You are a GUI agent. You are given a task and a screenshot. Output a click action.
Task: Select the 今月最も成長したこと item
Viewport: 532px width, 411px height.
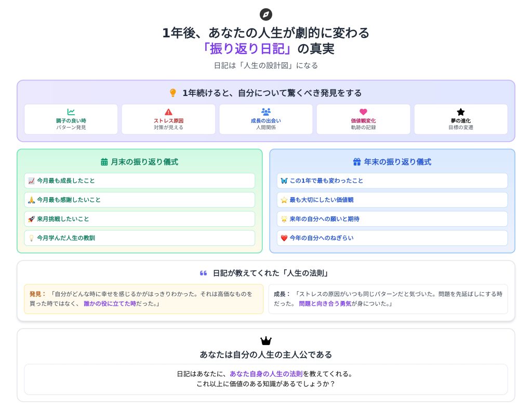(139, 181)
